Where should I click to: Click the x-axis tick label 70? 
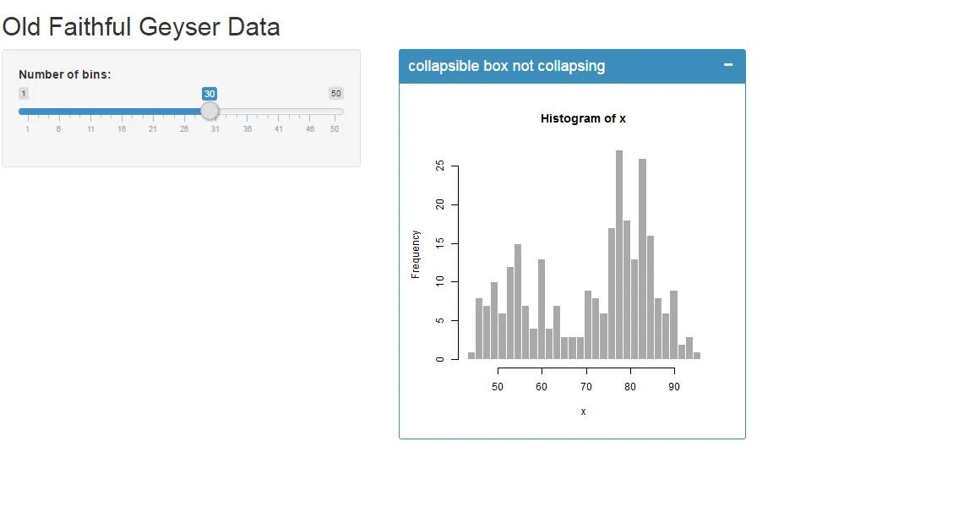coord(585,387)
